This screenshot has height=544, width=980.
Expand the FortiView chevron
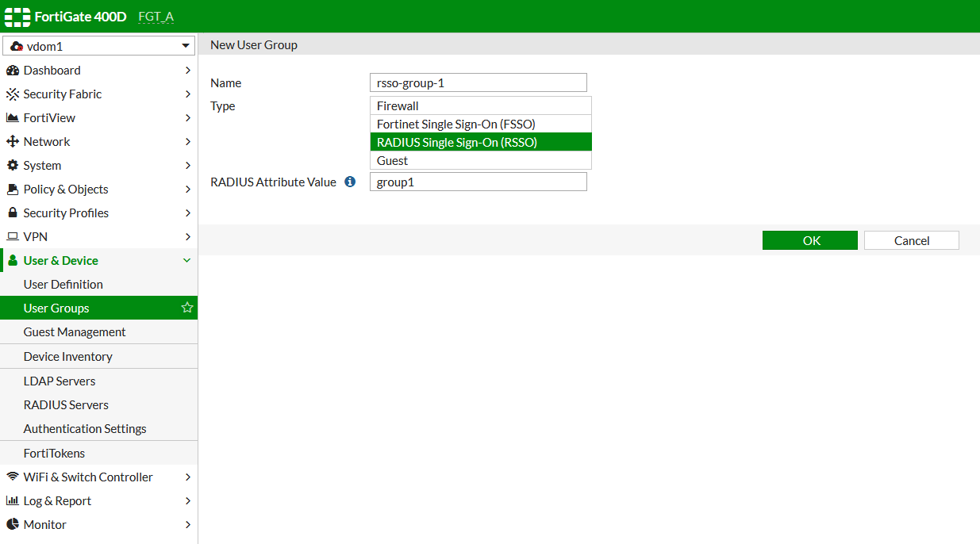pyautogui.click(x=188, y=118)
